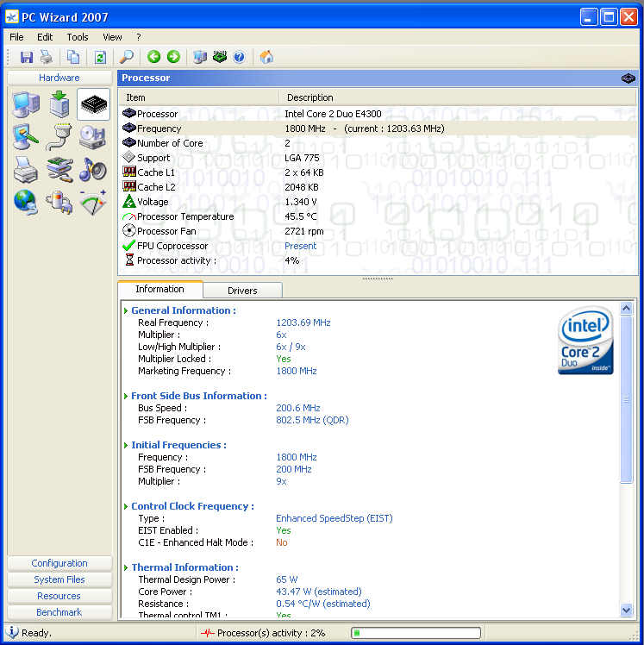Image resolution: width=644 pixels, height=645 pixels.
Task: Go forward with green right arrow
Action: pyautogui.click(x=173, y=56)
